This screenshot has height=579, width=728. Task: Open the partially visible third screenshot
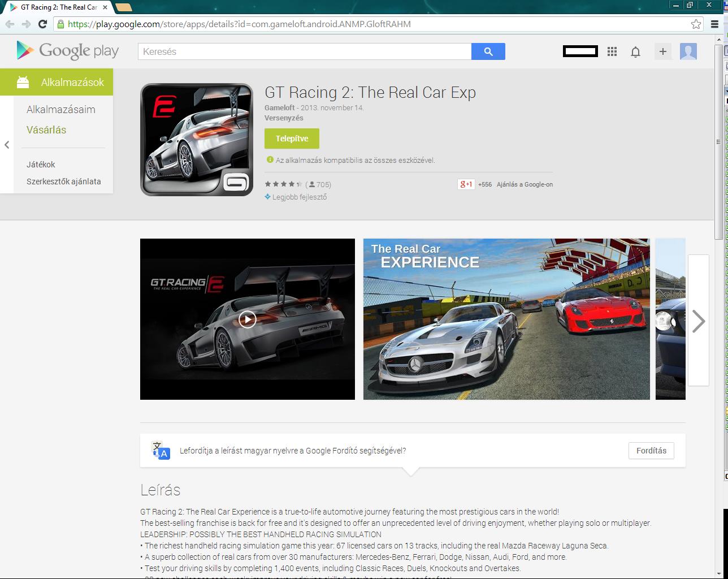tap(670, 319)
